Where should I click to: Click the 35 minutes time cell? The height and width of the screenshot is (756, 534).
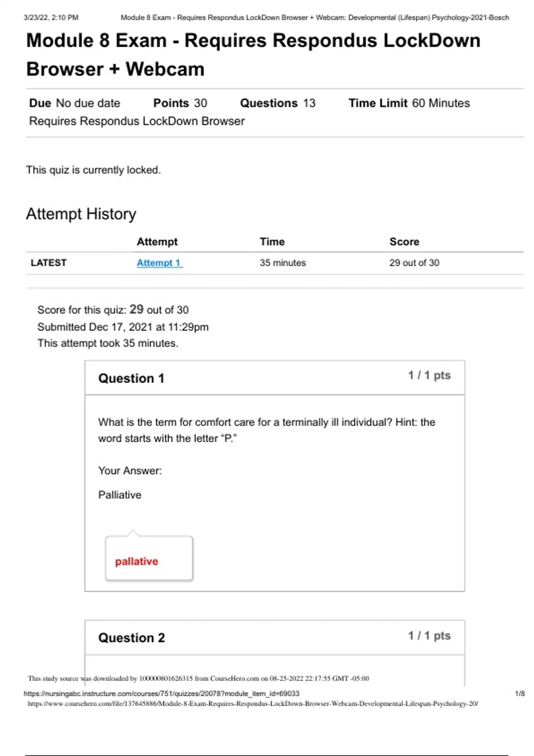[x=283, y=263]
